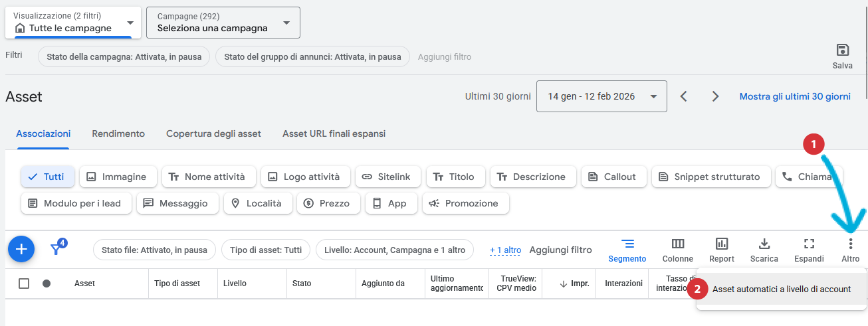Open the Altro three-dot menu
Image resolution: width=868 pixels, height=326 pixels.
(x=850, y=244)
